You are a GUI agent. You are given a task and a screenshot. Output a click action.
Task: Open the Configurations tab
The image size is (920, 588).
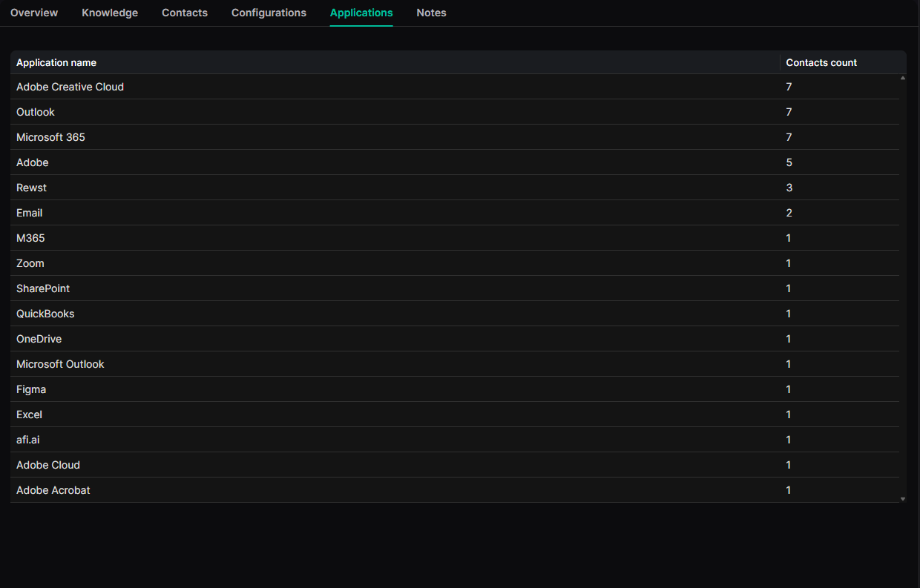pos(269,13)
